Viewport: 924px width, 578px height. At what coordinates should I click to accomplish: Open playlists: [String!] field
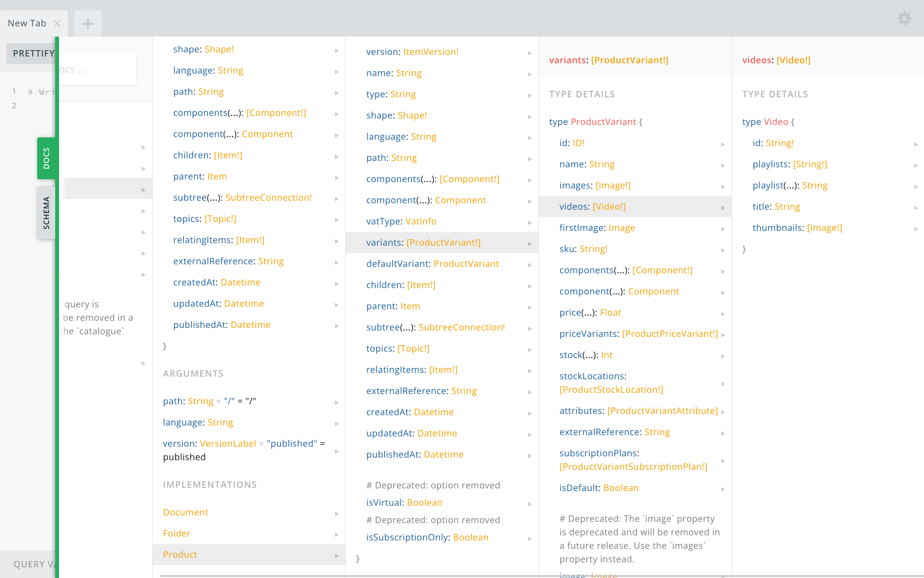click(828, 164)
